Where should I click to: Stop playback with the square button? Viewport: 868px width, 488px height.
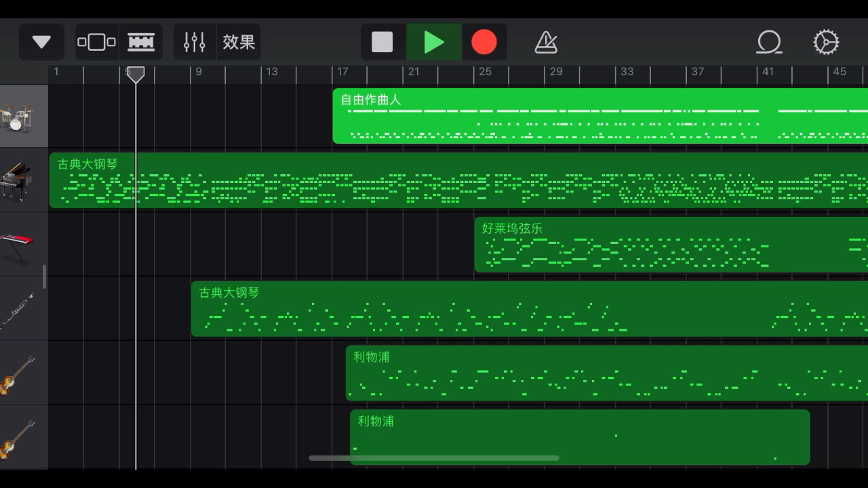(x=382, y=42)
